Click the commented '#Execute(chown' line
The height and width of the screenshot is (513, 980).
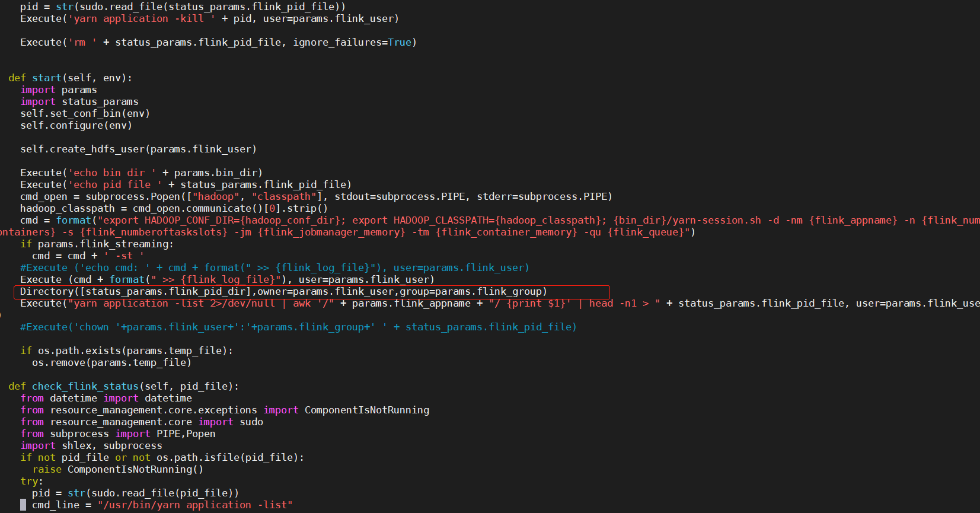point(298,327)
